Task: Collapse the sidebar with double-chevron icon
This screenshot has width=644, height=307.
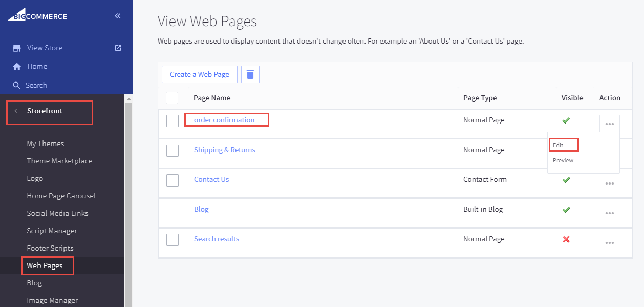Action: (117, 16)
